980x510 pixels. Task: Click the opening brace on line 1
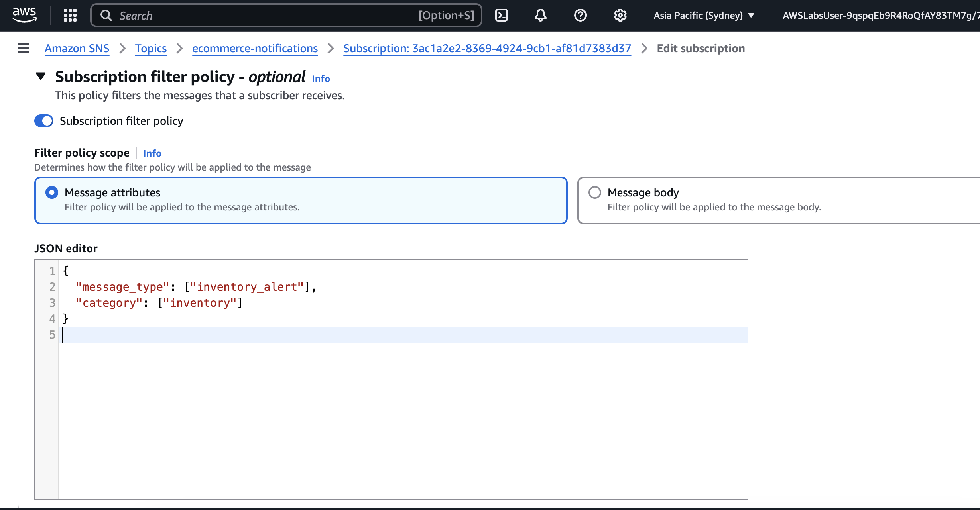click(x=66, y=271)
